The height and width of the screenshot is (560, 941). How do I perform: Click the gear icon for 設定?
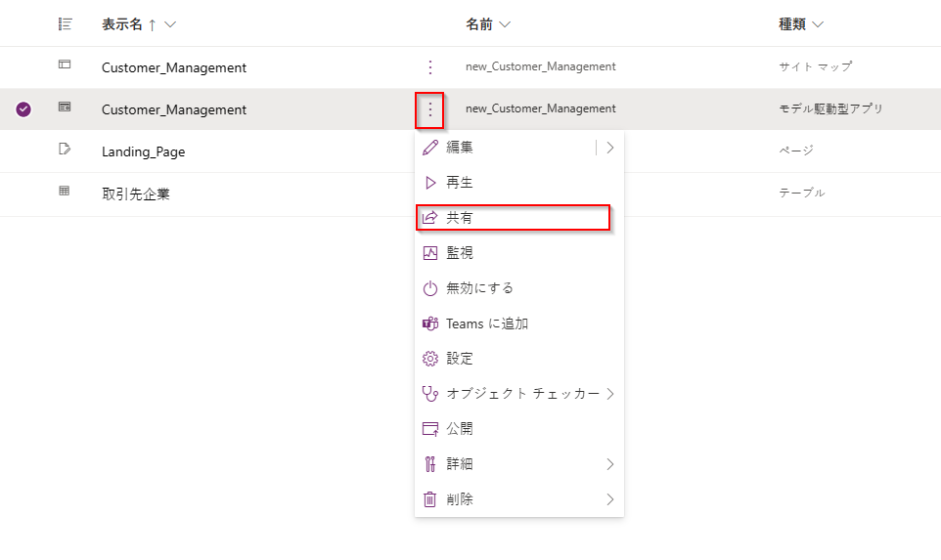click(x=429, y=359)
